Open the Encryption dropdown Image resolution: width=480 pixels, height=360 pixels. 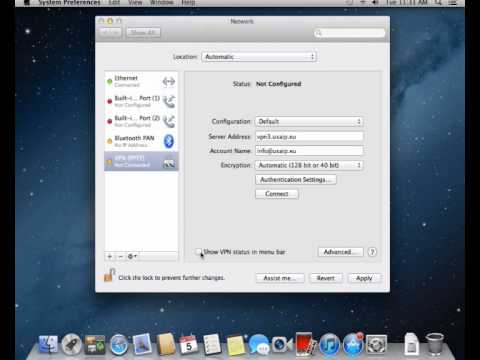[x=309, y=165]
